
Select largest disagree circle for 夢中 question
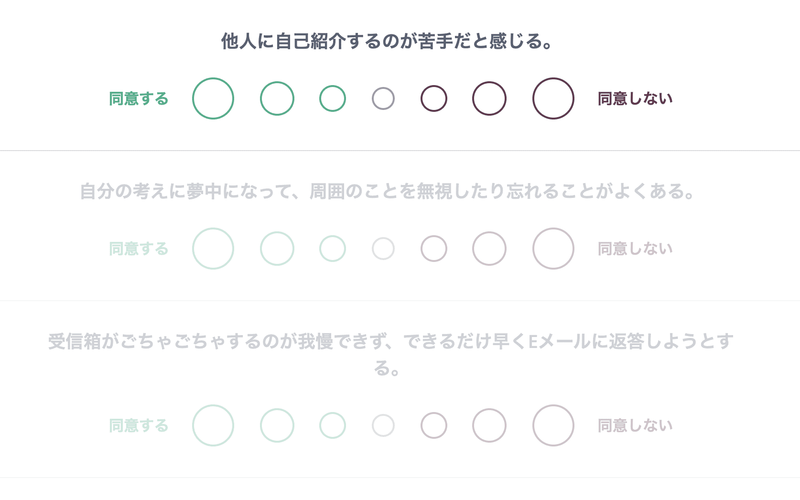553,248
